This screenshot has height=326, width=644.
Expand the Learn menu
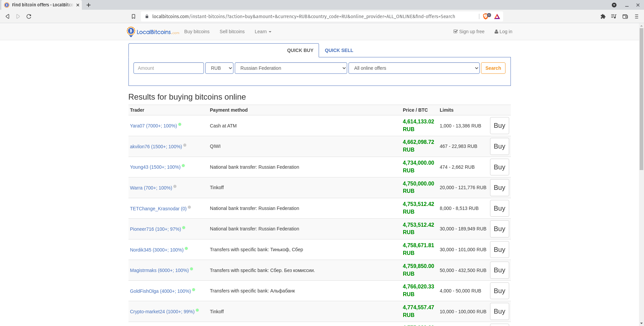pos(263,32)
